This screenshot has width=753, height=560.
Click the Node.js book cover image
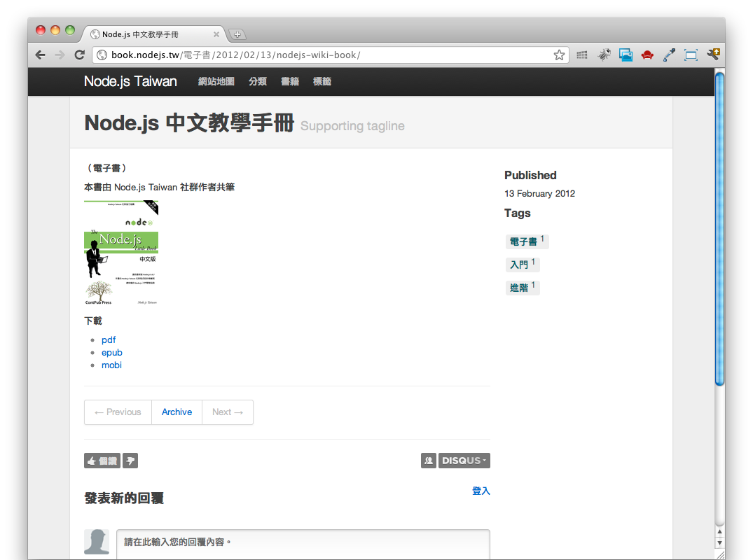(x=121, y=253)
